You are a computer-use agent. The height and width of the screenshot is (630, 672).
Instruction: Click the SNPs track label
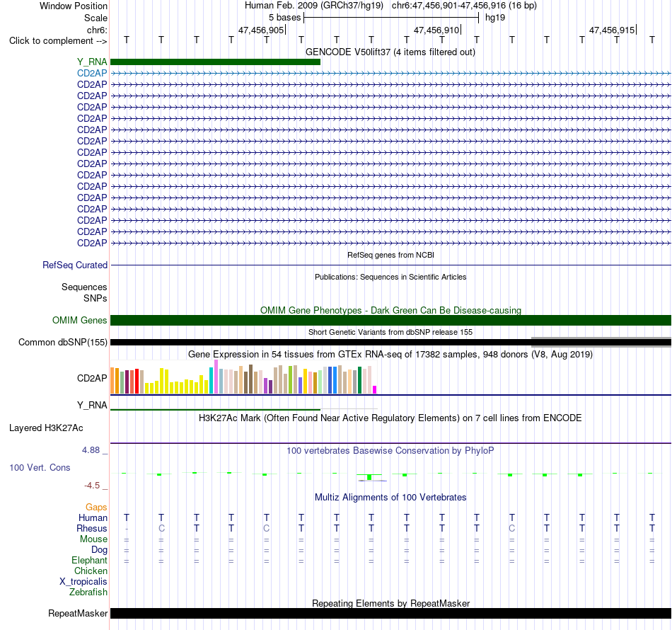pos(95,298)
